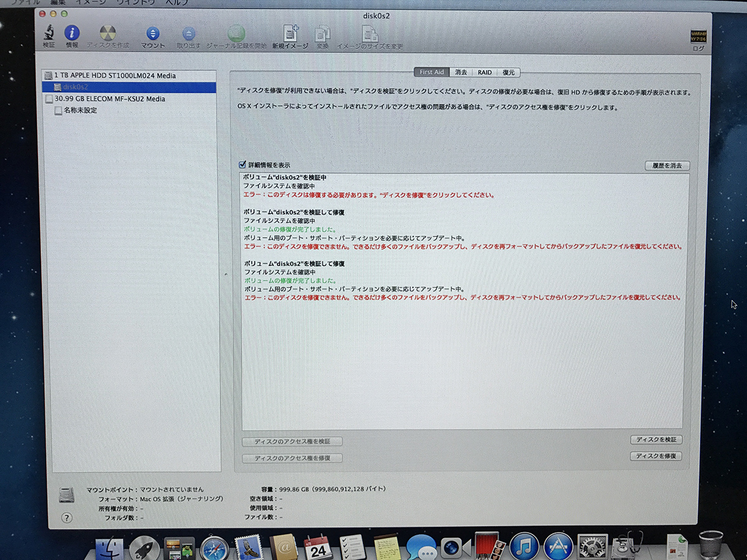Select the 復元 (Restore) tab

point(509,72)
